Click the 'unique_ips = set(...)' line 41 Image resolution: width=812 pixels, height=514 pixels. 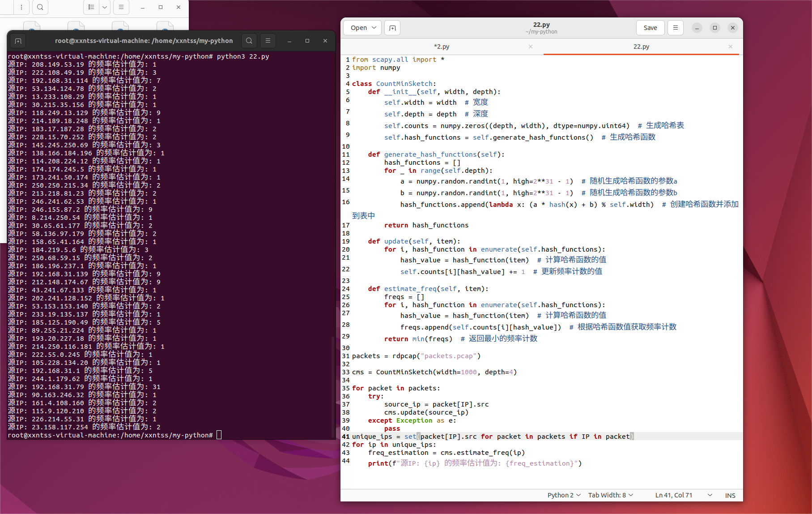pos(493,437)
